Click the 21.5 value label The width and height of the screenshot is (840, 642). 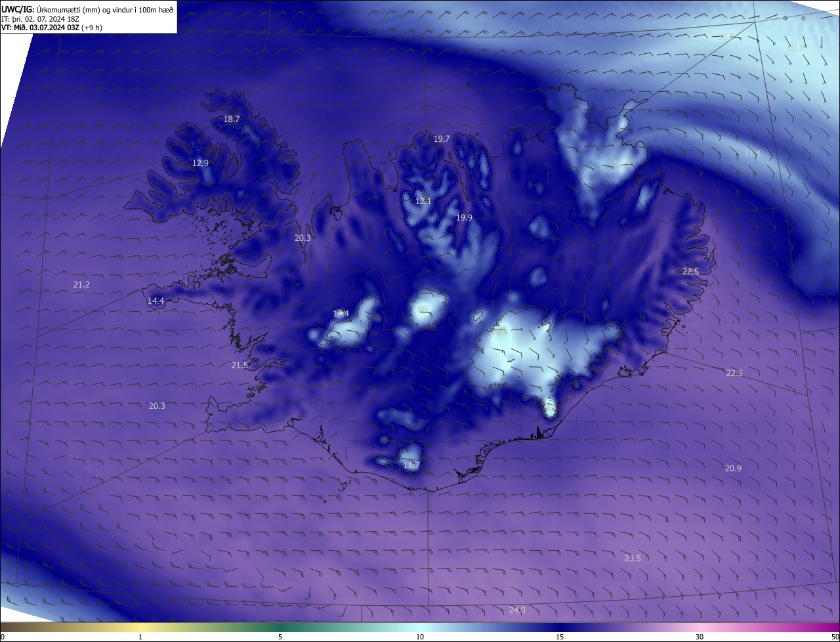[x=240, y=366]
